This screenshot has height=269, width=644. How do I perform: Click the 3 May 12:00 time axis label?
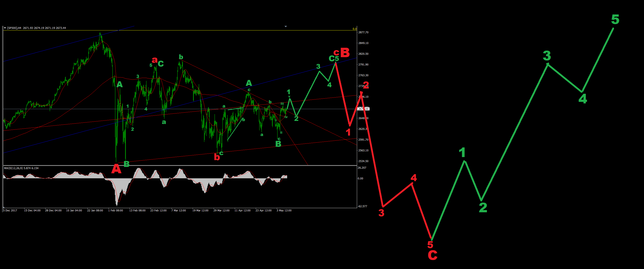(284, 211)
